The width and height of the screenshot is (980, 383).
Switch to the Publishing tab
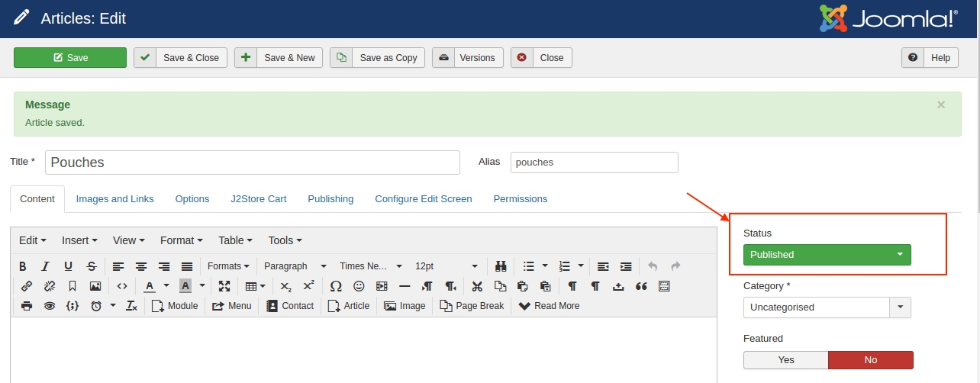[x=330, y=199]
